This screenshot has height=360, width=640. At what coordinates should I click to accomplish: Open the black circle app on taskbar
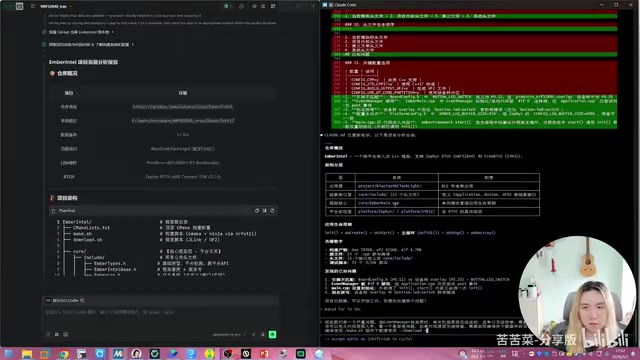click(246, 353)
